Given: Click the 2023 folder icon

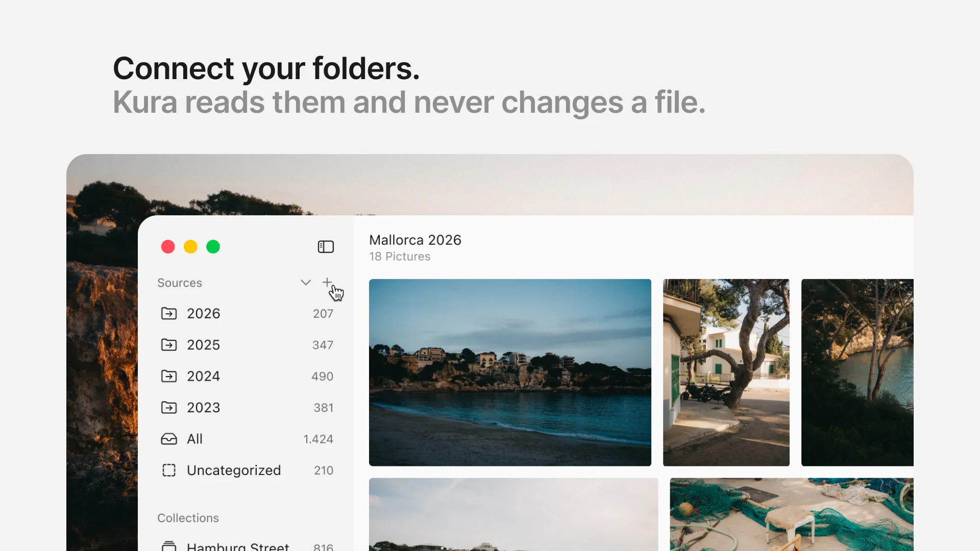Looking at the screenshot, I should click(169, 407).
